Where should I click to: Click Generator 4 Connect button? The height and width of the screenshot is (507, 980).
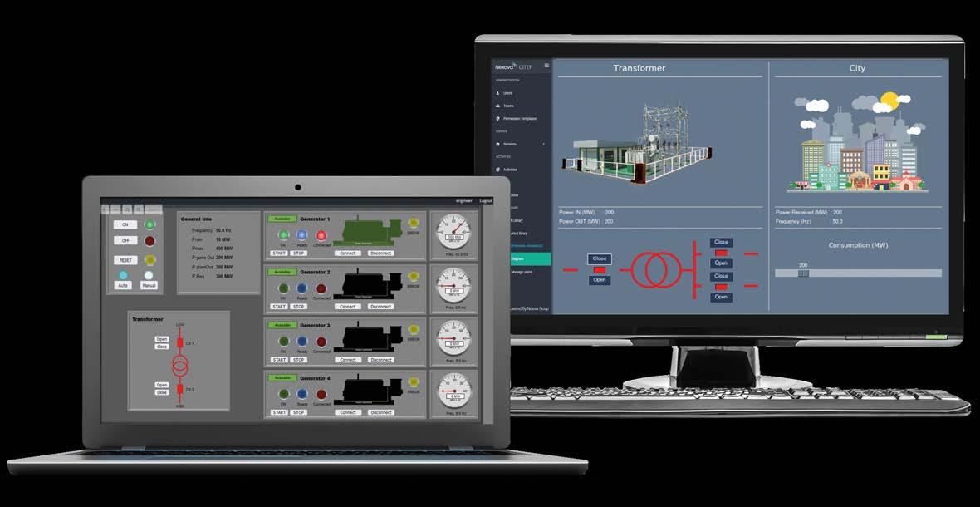(x=348, y=412)
